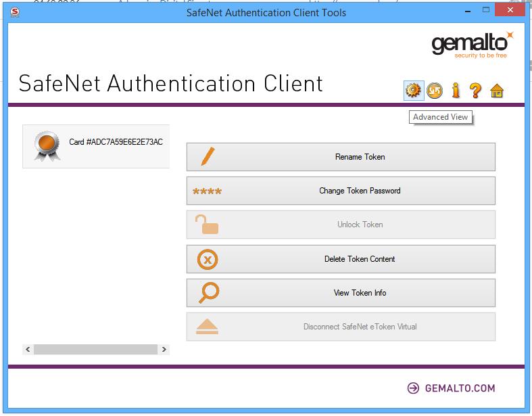Click the Advanced View tooltip label
The width and height of the screenshot is (532, 416).
click(x=440, y=117)
